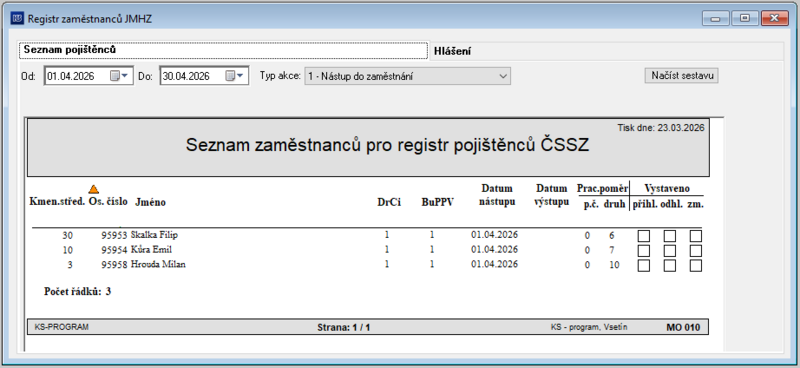800x368 pixels.
Task: Click the DrCi column header
Action: pos(389,203)
